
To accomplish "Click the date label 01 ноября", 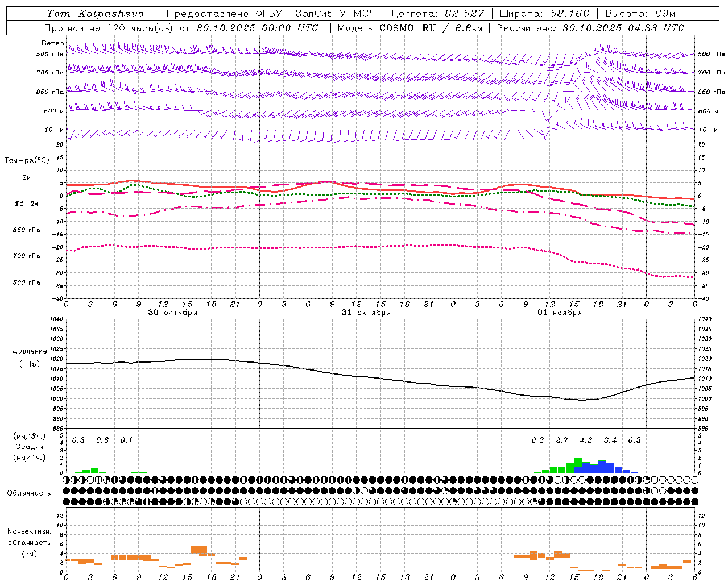I will point(560,313).
